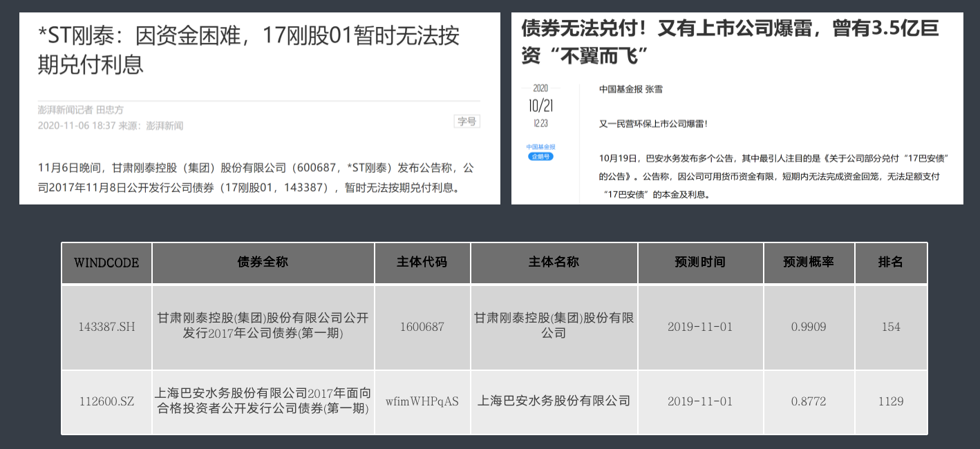This screenshot has width=980, height=449.
Task: Select 债券全称 column header
Action: click(x=263, y=262)
